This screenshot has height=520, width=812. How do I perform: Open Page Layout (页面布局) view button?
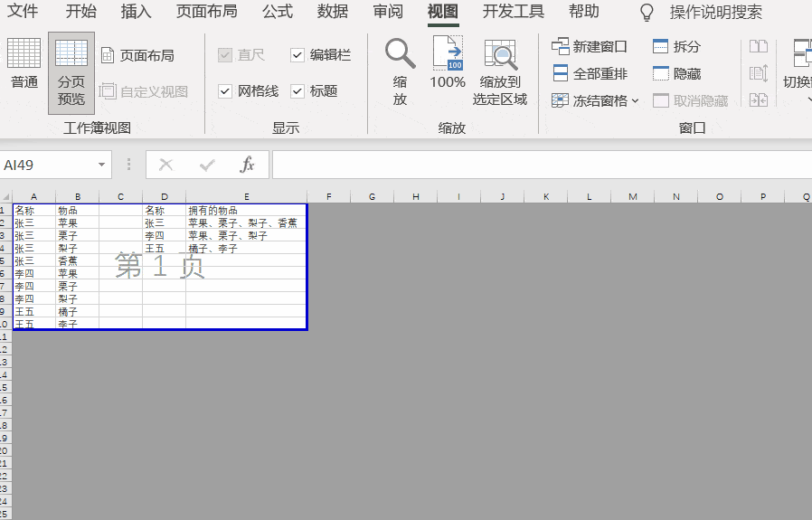coord(137,55)
